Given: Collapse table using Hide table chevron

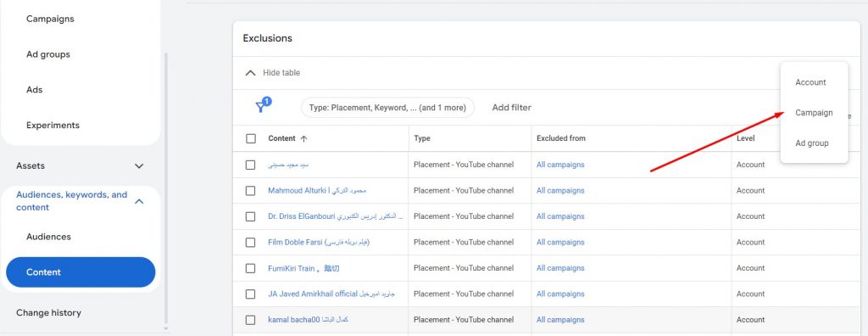Looking at the screenshot, I should (x=251, y=73).
